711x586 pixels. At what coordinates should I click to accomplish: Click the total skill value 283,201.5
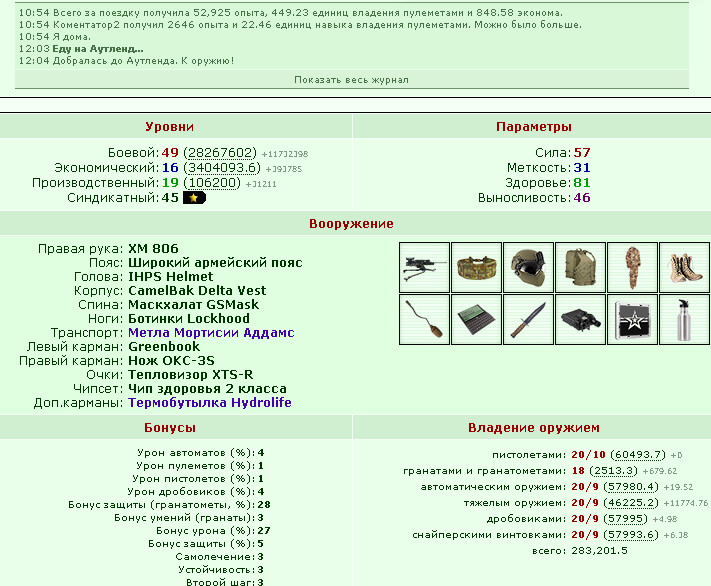pos(599,551)
